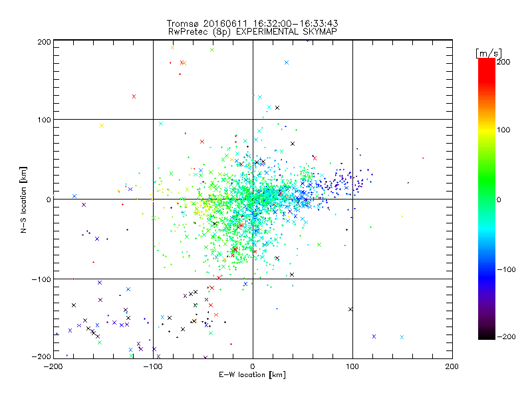Click the green X marker near (-154, -180) km
The width and height of the screenshot is (532, 399).
tap(100, 342)
